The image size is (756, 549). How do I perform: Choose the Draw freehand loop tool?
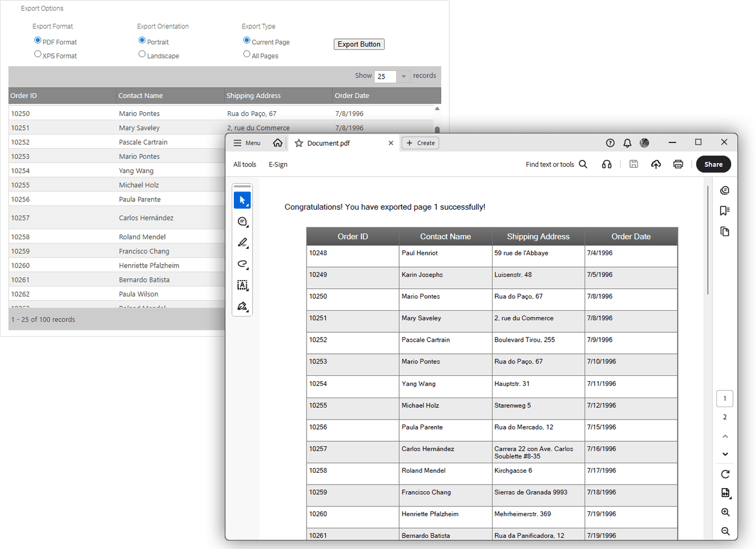242,264
